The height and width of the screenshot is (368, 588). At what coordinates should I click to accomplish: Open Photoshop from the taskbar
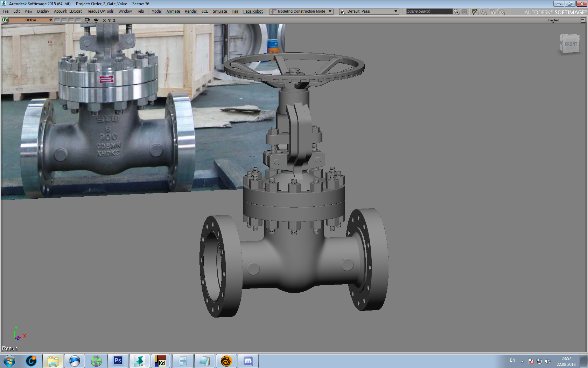coord(118,361)
